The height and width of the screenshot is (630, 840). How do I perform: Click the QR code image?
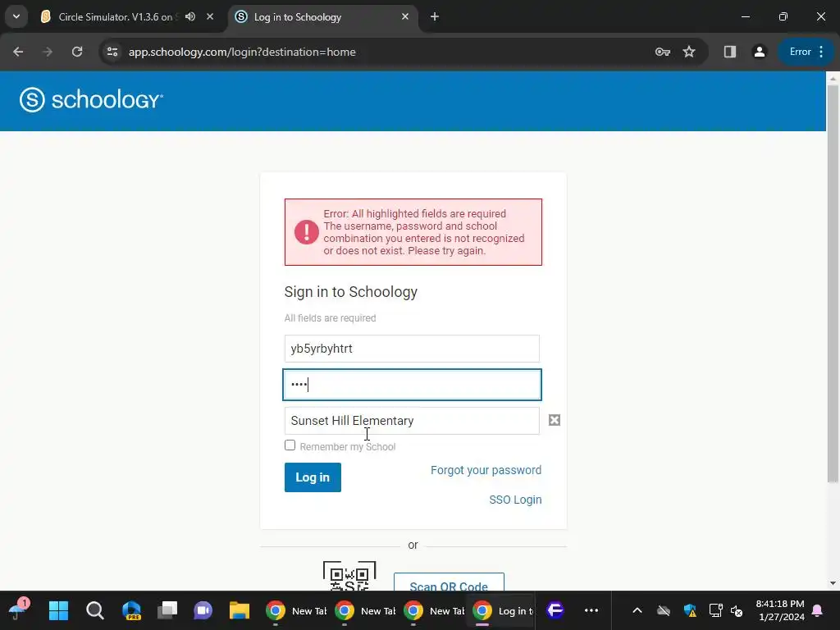pos(349,577)
